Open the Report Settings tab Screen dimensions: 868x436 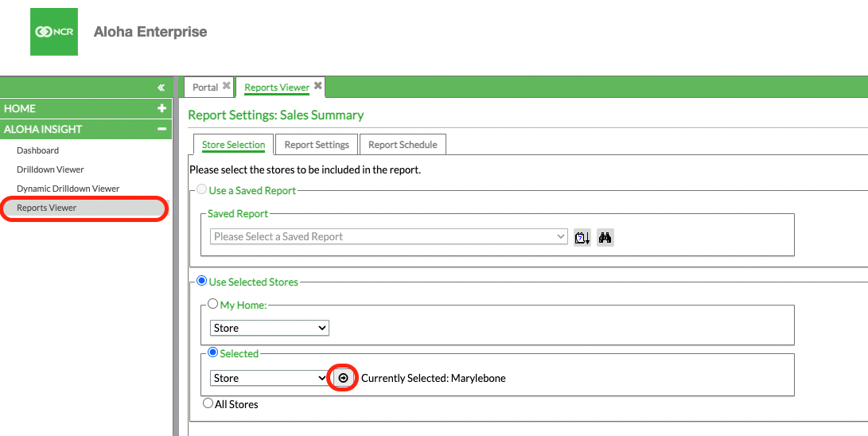[317, 145]
